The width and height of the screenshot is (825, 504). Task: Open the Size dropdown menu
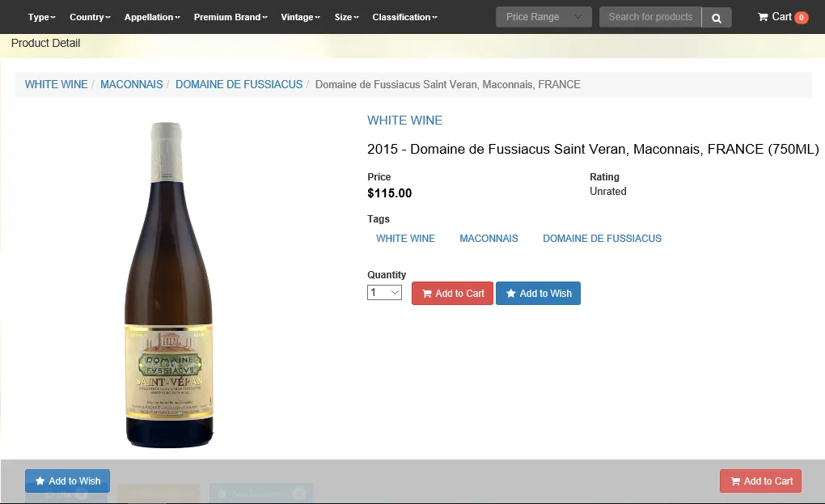click(347, 17)
